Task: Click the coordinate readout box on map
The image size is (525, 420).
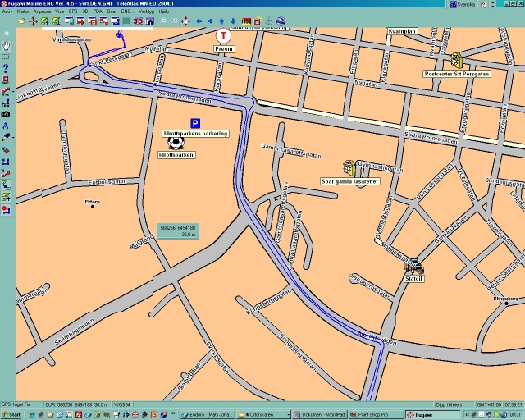Action: tap(178, 231)
